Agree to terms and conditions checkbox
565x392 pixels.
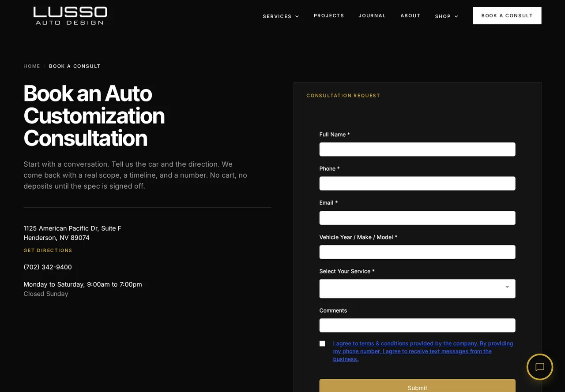(x=322, y=343)
